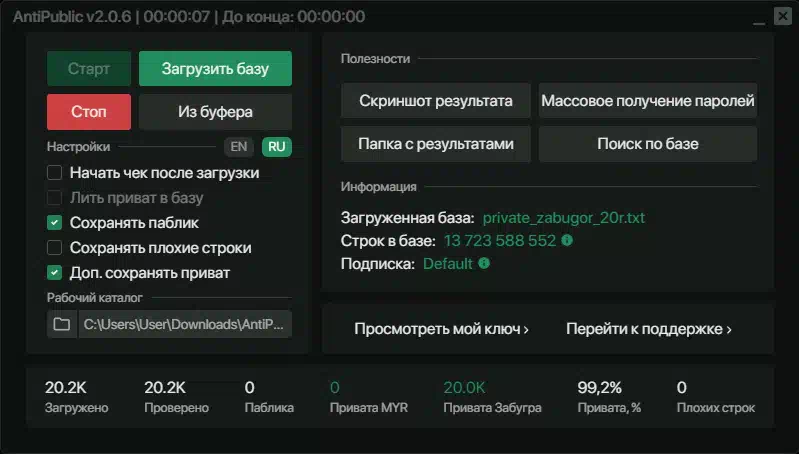Click the 'Привата Забугра' 20.0K statistic
The width and height of the screenshot is (799, 454).
492,397
